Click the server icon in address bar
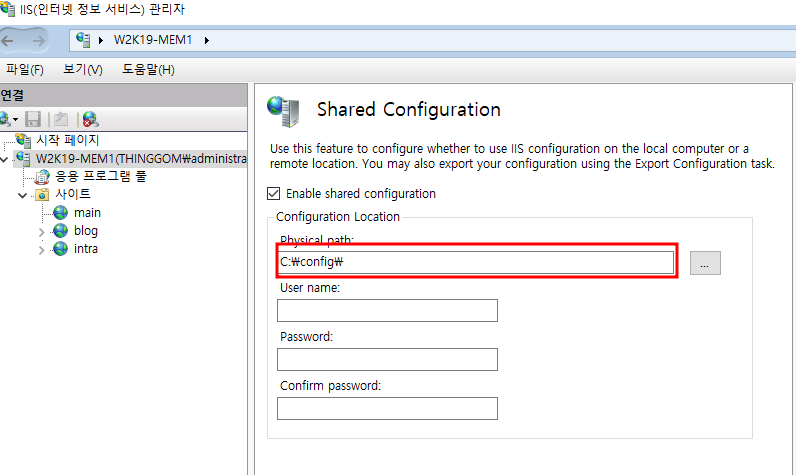This screenshot has width=796, height=475. click(x=83, y=40)
